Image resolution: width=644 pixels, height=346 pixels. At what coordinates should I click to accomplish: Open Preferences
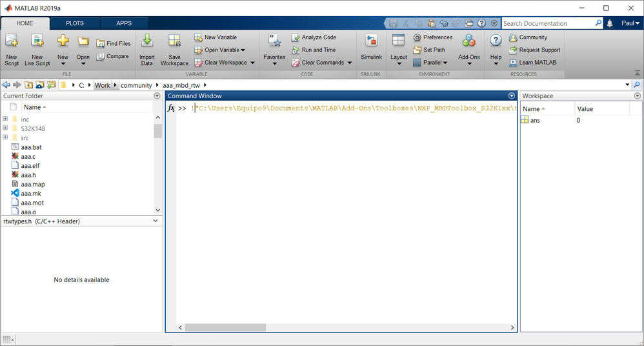pyautogui.click(x=432, y=37)
